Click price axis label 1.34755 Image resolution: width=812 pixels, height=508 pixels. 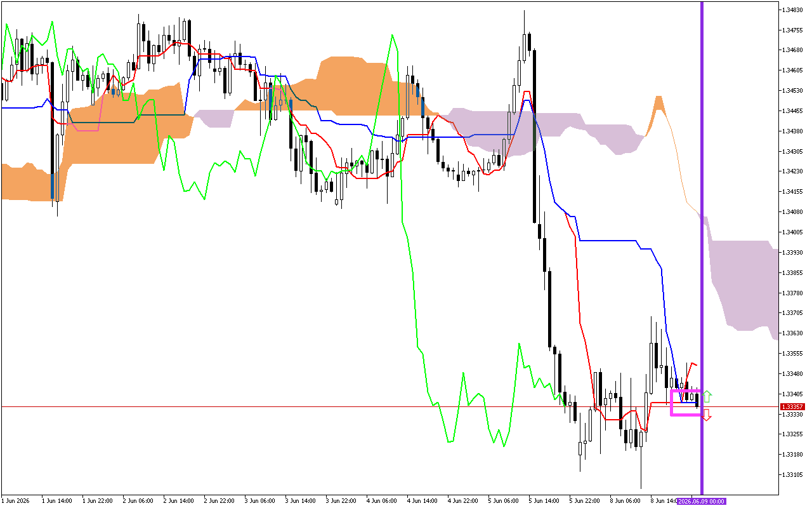tap(793, 30)
